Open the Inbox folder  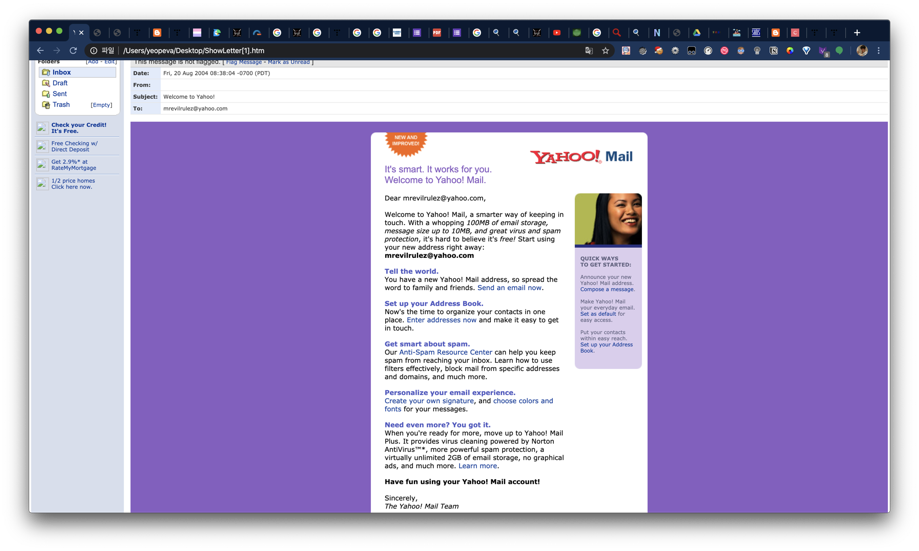coord(62,72)
